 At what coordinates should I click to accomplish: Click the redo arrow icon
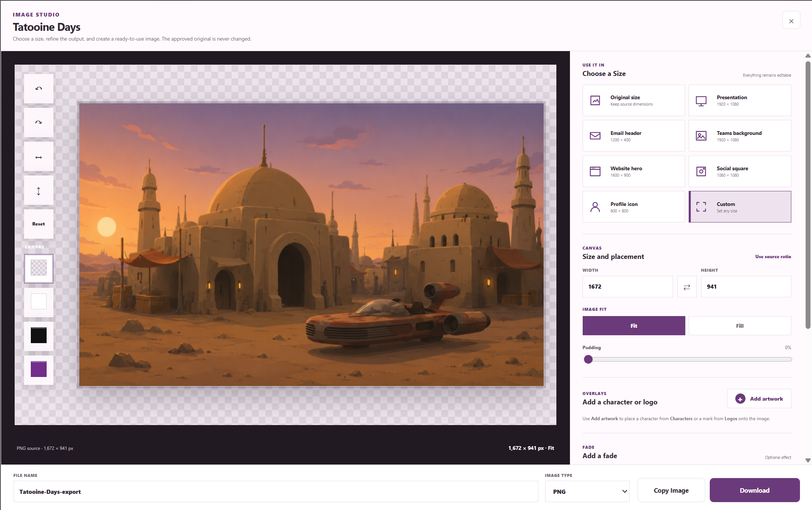point(39,123)
